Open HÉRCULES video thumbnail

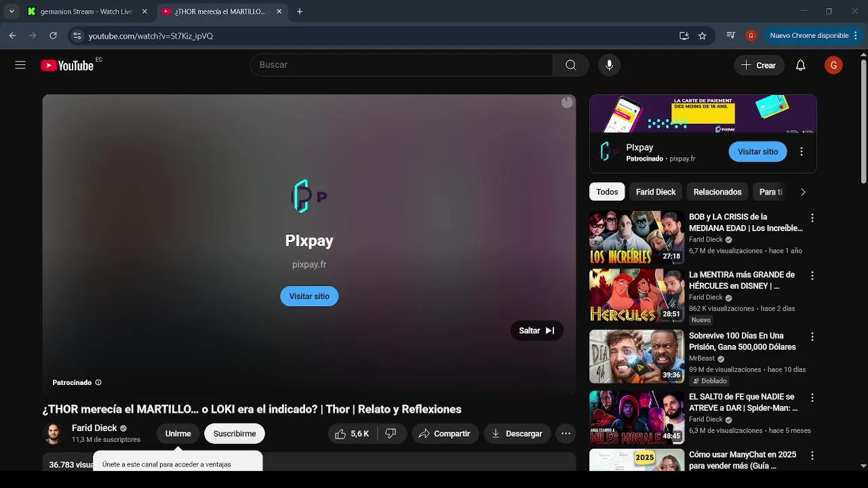[637, 296]
